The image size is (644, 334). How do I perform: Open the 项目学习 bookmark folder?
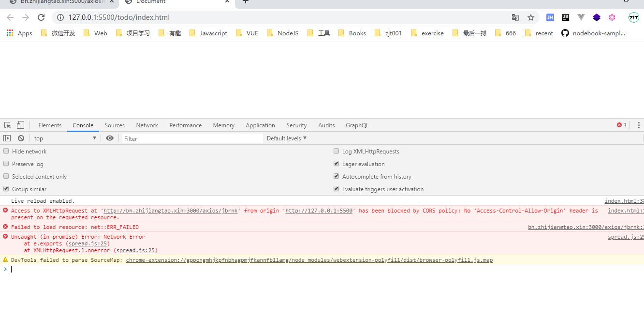pos(133,33)
